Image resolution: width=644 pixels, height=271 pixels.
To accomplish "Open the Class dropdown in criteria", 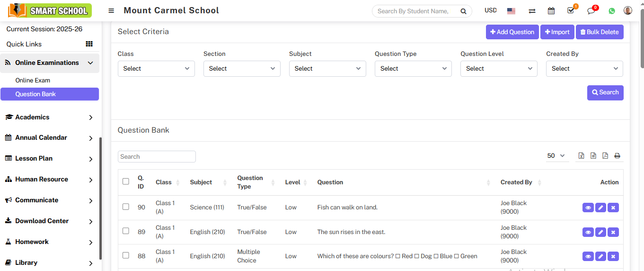I will pyautogui.click(x=156, y=69).
